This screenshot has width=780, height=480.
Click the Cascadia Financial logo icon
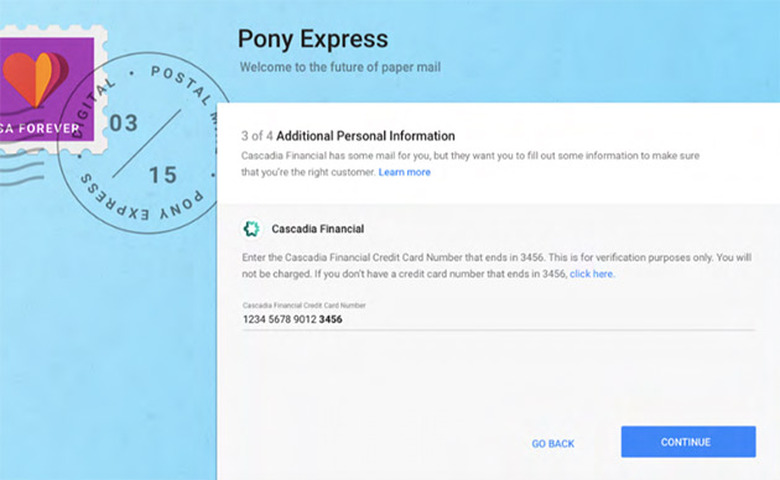click(x=252, y=229)
